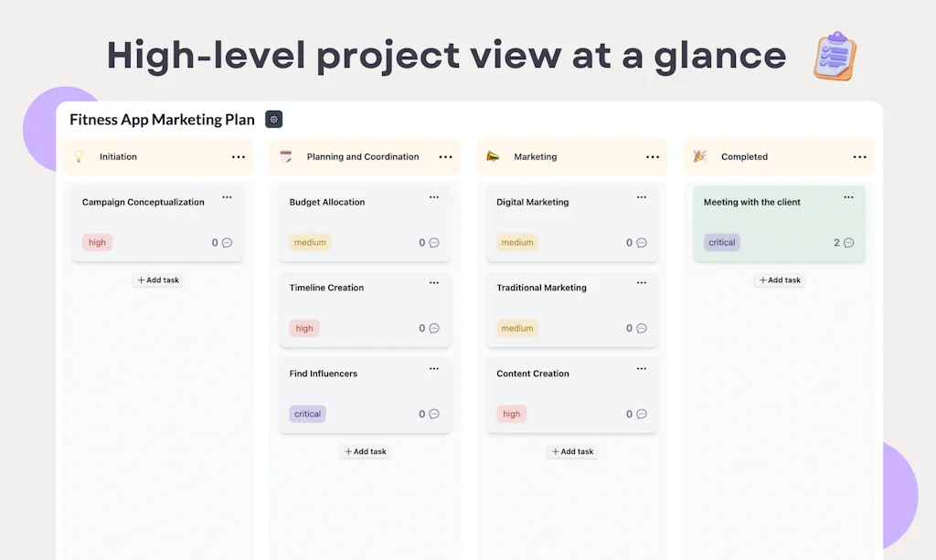Click the calendar icon on Planning and Coordination
936x560 pixels.
coord(287,156)
